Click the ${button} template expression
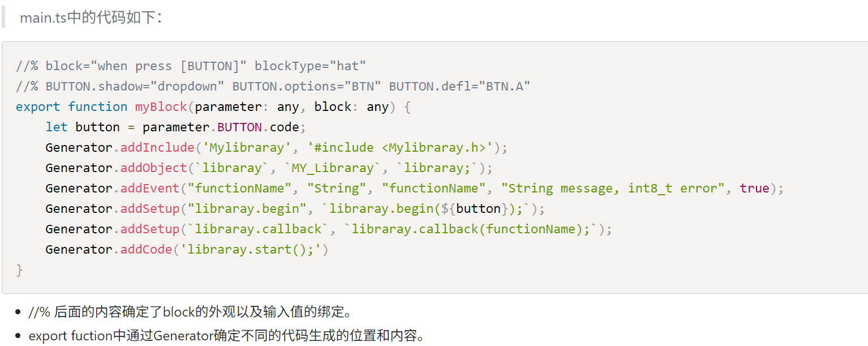The width and height of the screenshot is (868, 346). click(x=479, y=209)
